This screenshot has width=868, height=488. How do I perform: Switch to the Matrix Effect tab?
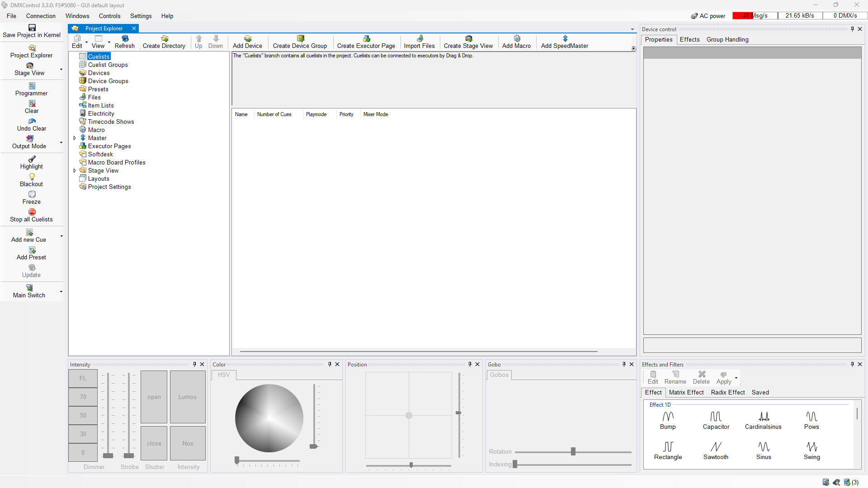[x=686, y=392]
